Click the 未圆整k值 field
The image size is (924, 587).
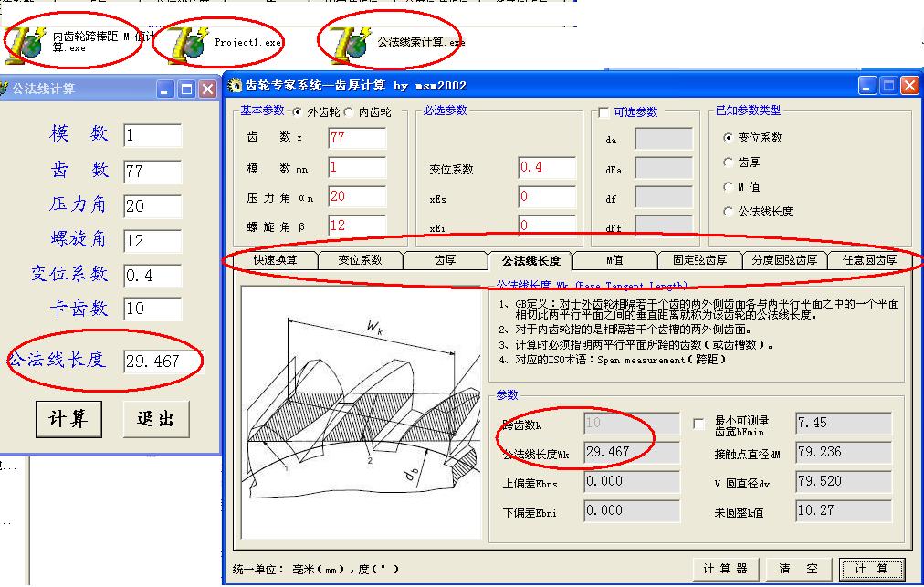844,510
